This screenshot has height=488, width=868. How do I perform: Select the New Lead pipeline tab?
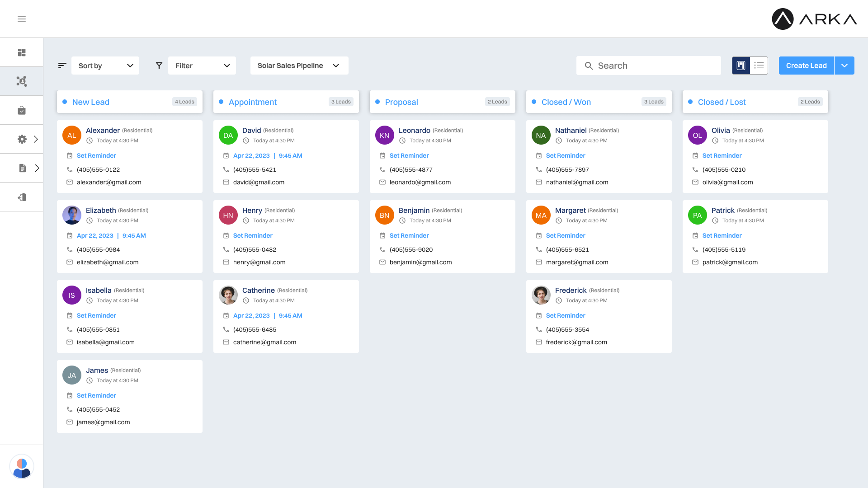coord(90,101)
